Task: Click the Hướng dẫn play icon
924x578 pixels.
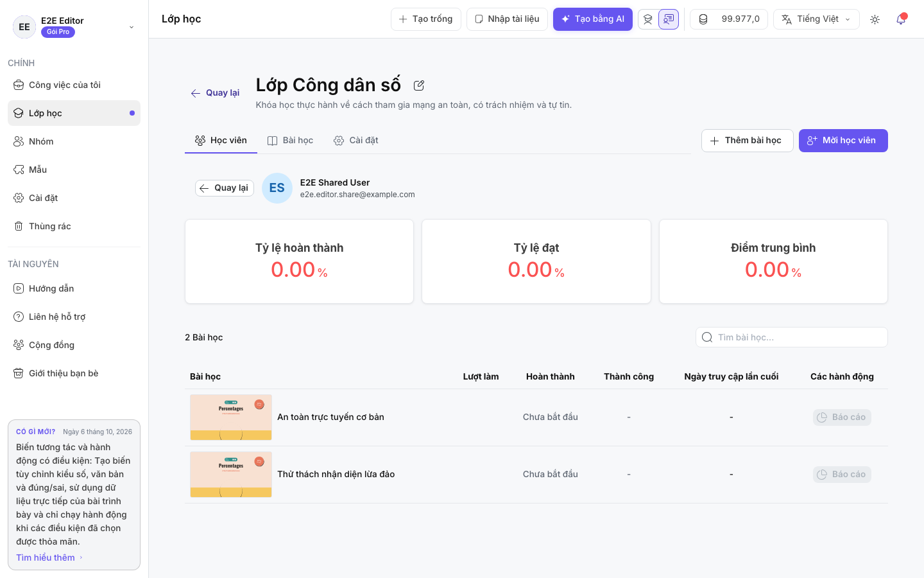Action: [x=19, y=288]
